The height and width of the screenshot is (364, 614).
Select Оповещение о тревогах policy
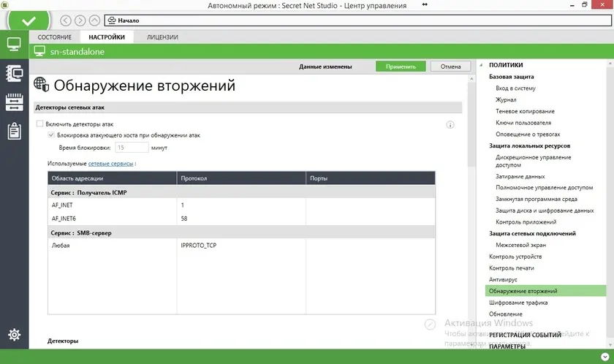click(528, 134)
